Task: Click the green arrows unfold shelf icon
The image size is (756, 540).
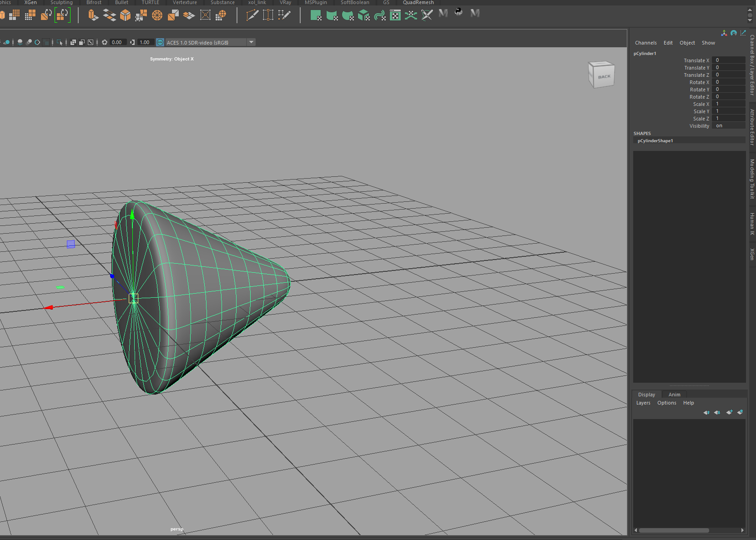Action: [411, 15]
